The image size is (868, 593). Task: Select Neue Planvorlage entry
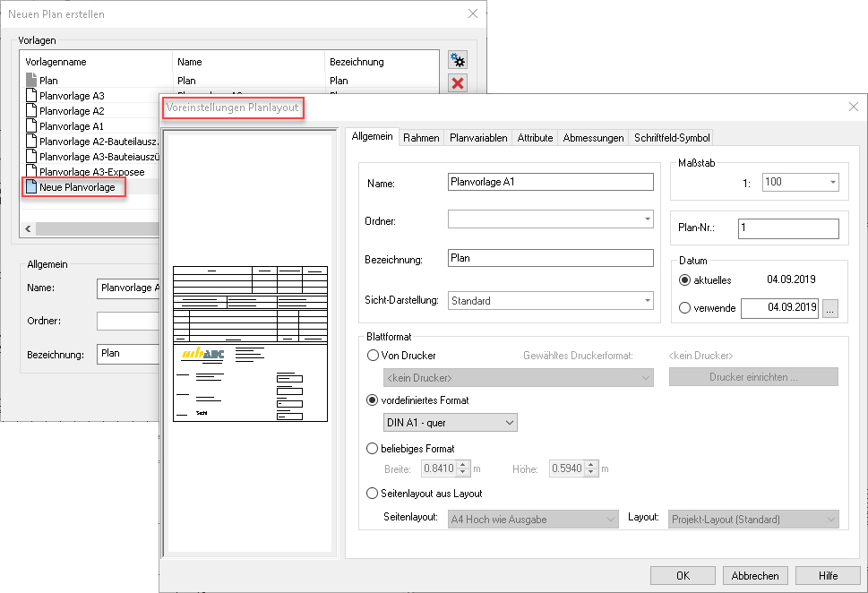click(77, 187)
